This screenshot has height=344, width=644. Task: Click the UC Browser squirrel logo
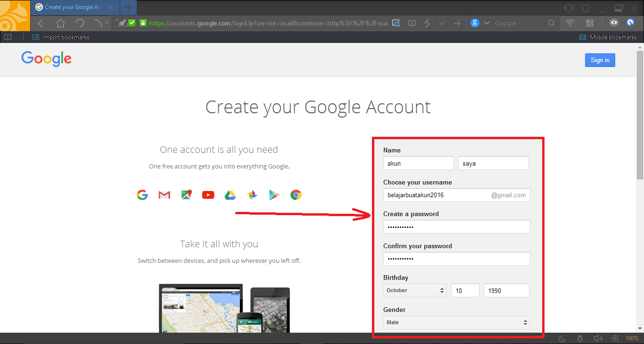click(15, 16)
